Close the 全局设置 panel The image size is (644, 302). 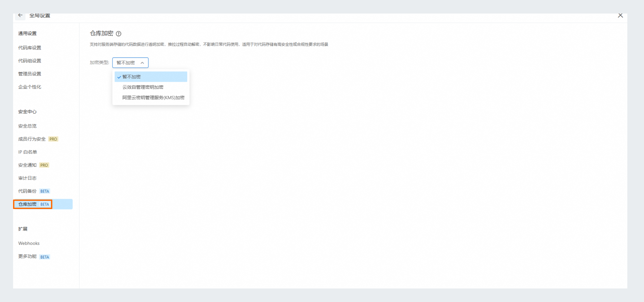620,16
